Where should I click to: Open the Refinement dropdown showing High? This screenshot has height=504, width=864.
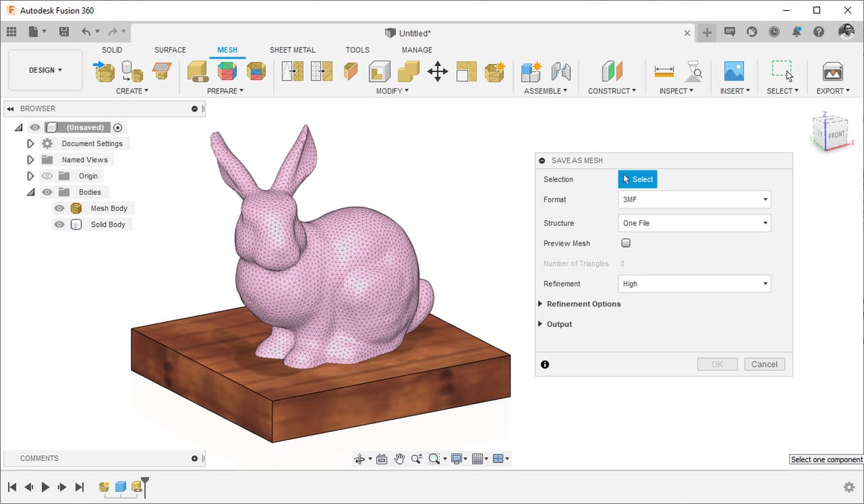pyautogui.click(x=695, y=284)
